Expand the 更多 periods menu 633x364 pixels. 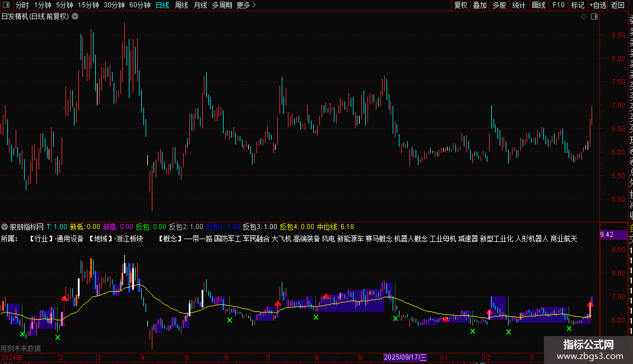pos(246,5)
